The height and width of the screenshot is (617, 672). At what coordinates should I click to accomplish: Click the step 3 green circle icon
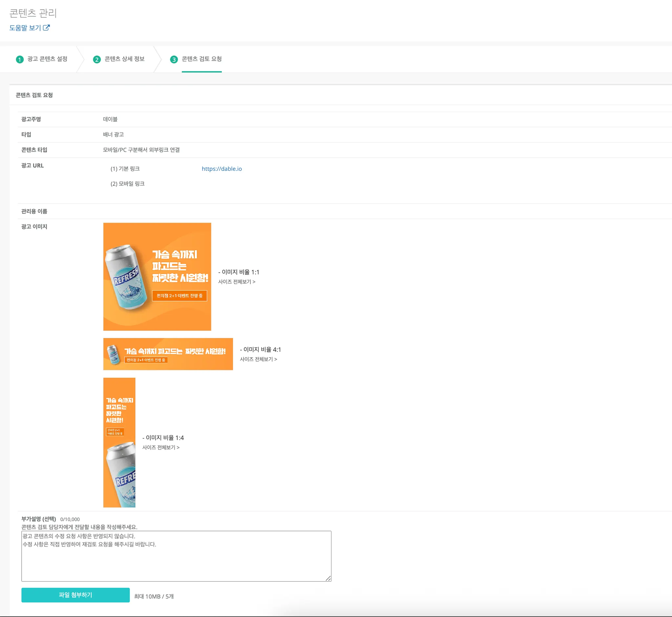point(174,59)
